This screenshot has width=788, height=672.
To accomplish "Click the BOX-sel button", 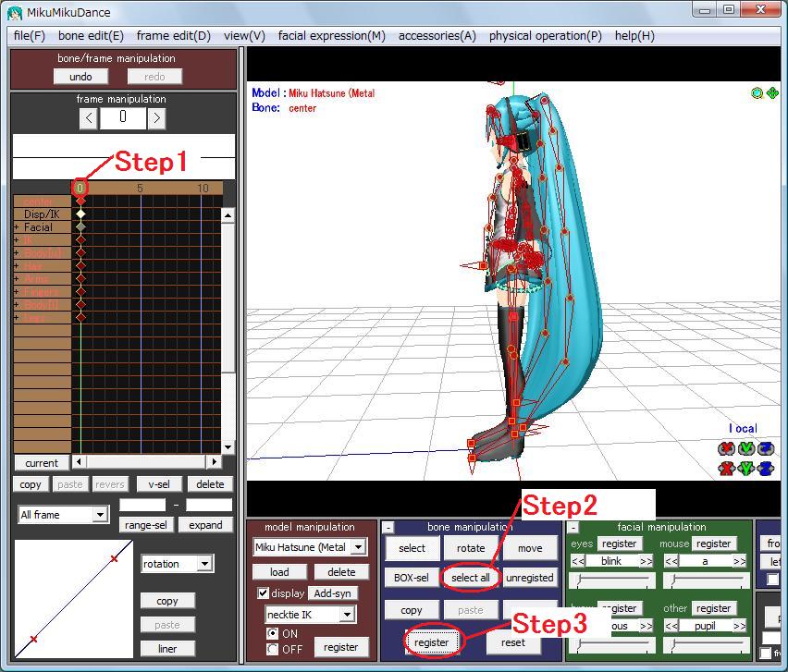I will click(x=412, y=578).
